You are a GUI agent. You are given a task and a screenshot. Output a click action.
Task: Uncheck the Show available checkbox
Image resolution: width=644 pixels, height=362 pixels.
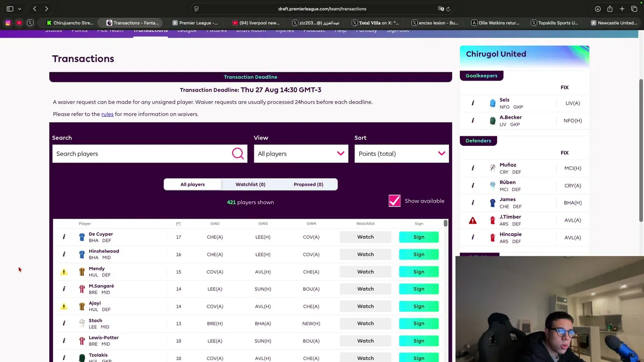tap(394, 201)
